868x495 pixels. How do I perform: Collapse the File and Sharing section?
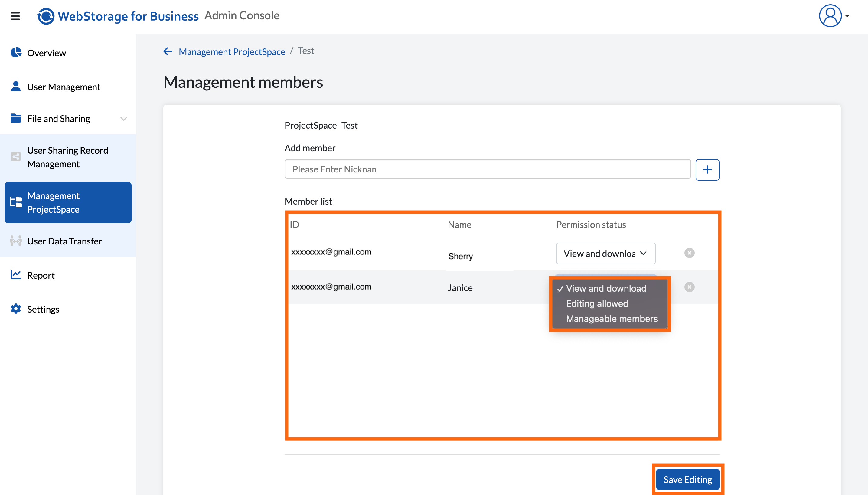coord(124,119)
